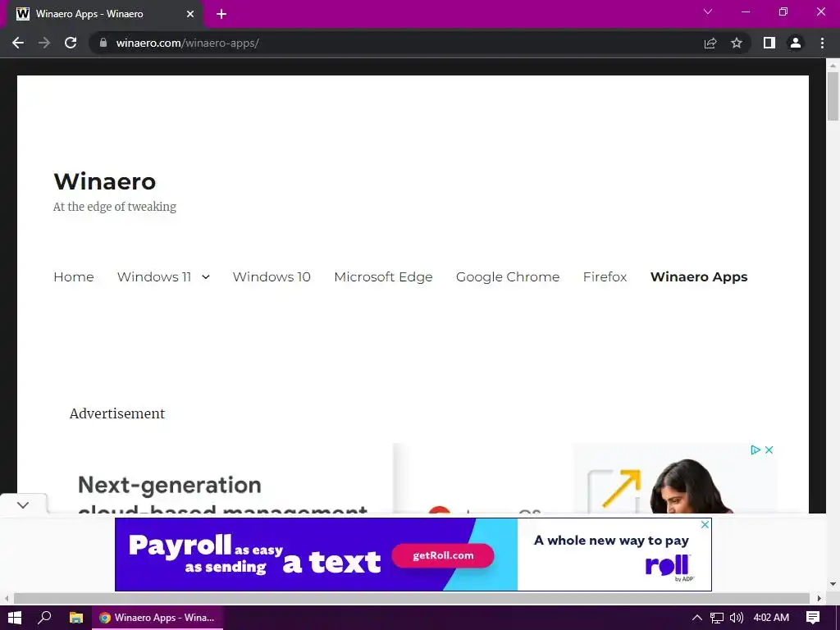This screenshot has height=630, width=840.
Task: Close the in-page ad with the X icon
Action: pyautogui.click(x=769, y=450)
